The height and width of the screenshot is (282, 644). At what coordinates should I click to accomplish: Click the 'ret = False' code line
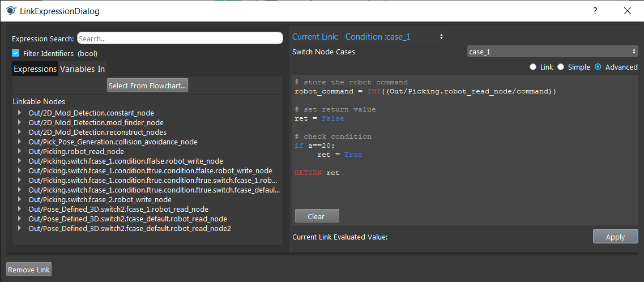[x=319, y=118]
